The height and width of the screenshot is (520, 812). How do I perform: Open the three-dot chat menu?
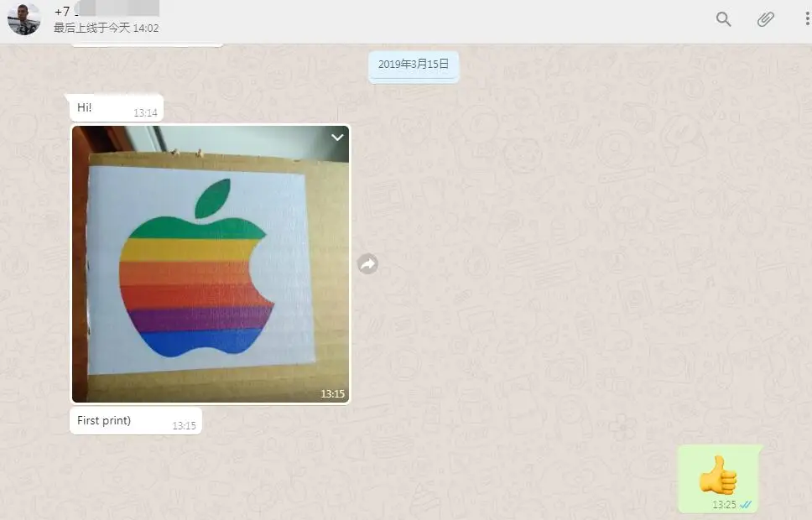[807, 19]
